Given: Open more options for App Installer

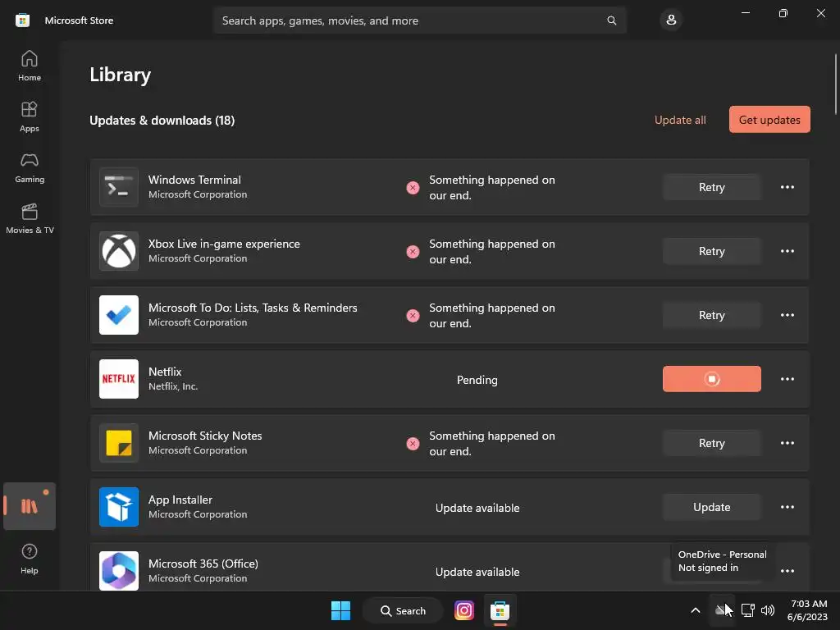Looking at the screenshot, I should 787,507.
